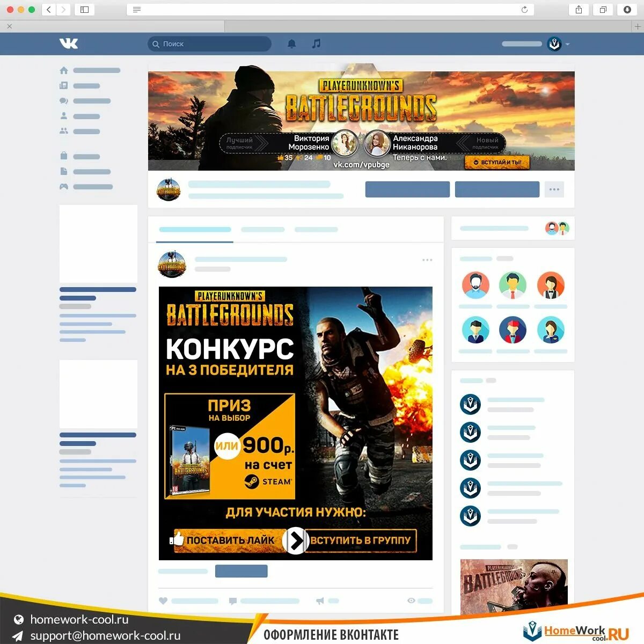Open the games gamepad icon
Image resolution: width=644 pixels, height=644 pixels.
(x=63, y=186)
